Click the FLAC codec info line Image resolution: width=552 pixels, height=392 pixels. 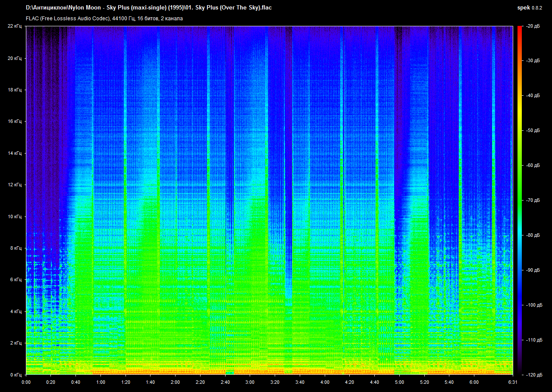(x=104, y=19)
